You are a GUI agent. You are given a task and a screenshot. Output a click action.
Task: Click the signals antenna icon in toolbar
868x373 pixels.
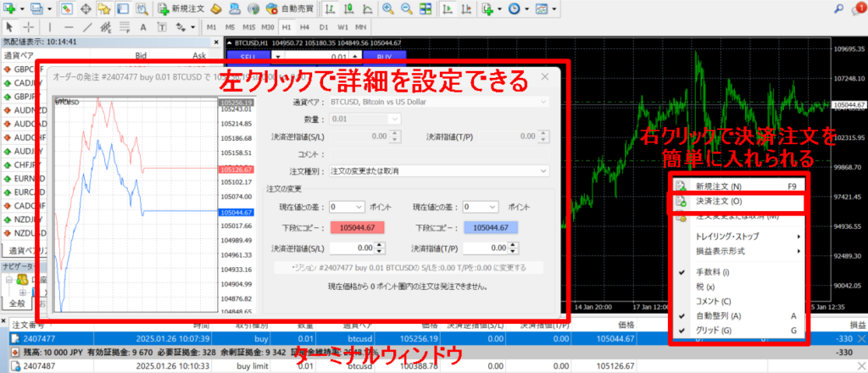(x=253, y=8)
